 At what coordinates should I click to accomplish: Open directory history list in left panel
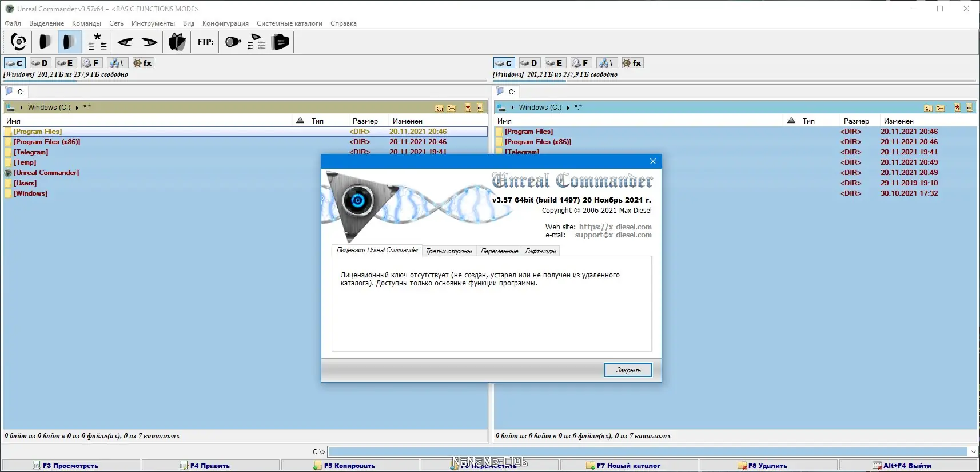point(480,108)
